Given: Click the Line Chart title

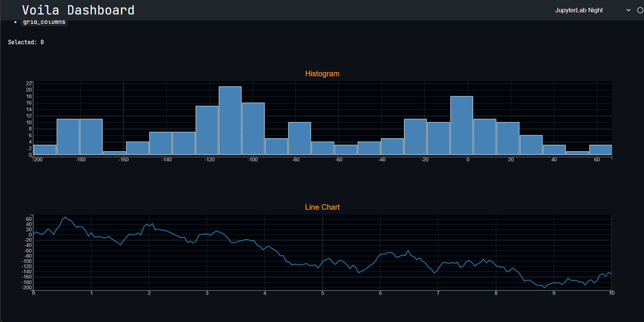Looking at the screenshot, I should click(322, 207).
